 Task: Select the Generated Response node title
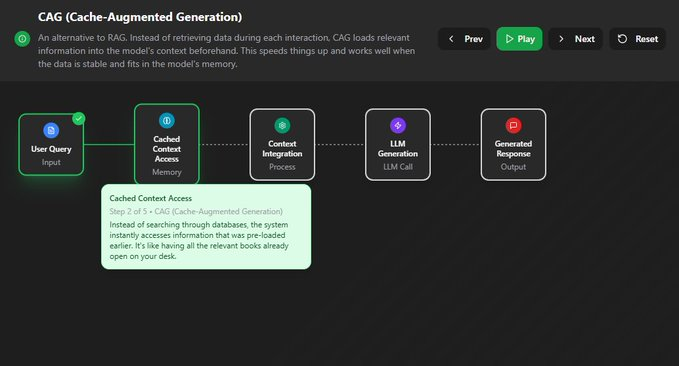[x=514, y=149]
